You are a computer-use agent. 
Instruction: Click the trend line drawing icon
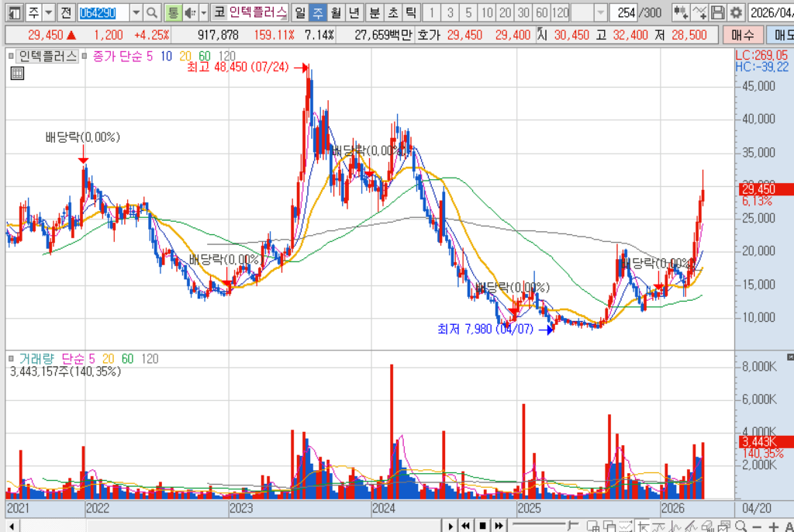coord(660,527)
